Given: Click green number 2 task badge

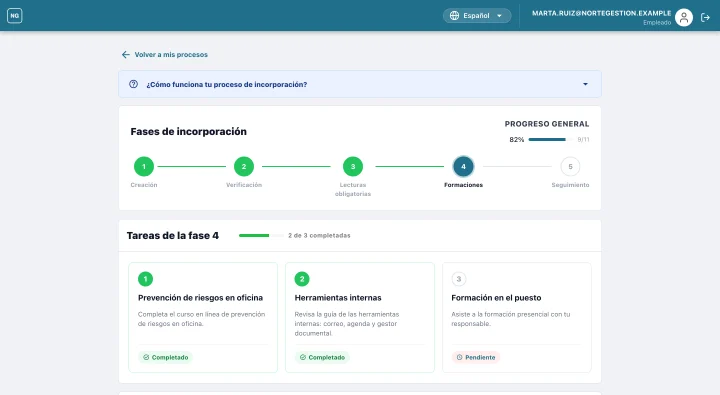Looking at the screenshot, I should (302, 279).
